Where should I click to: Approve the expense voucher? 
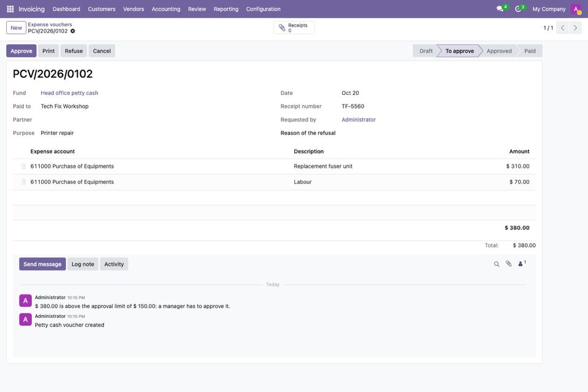[x=21, y=51]
